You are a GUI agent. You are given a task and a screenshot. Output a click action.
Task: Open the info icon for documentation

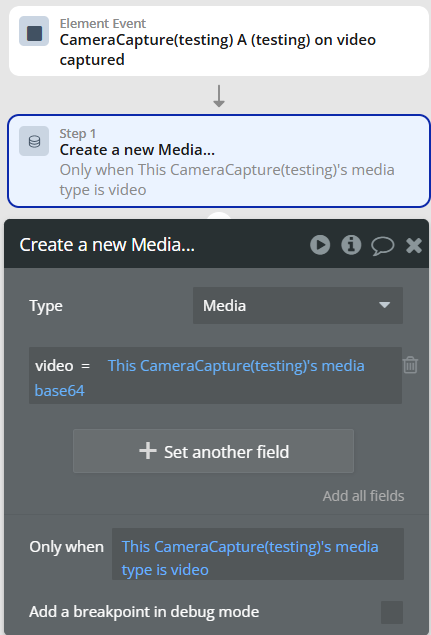(351, 245)
